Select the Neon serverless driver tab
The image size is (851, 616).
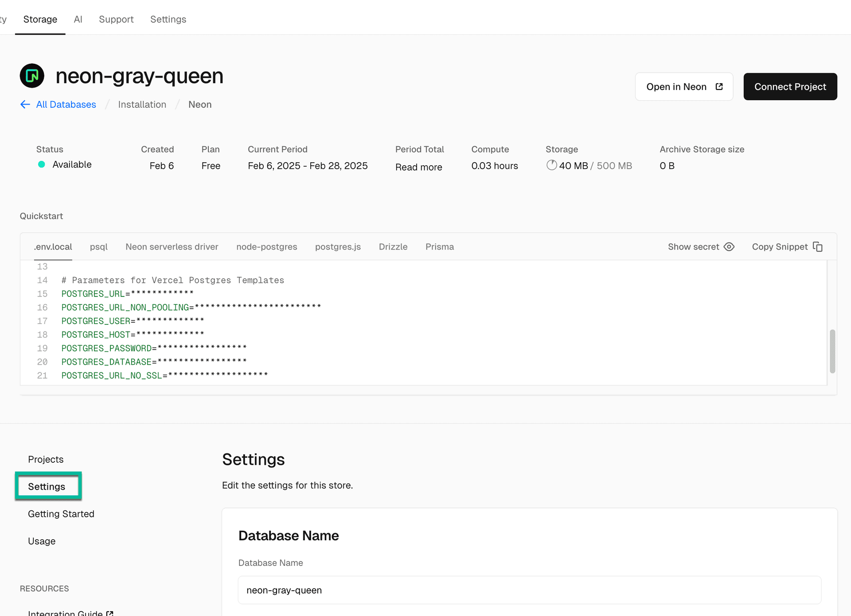pos(172,247)
